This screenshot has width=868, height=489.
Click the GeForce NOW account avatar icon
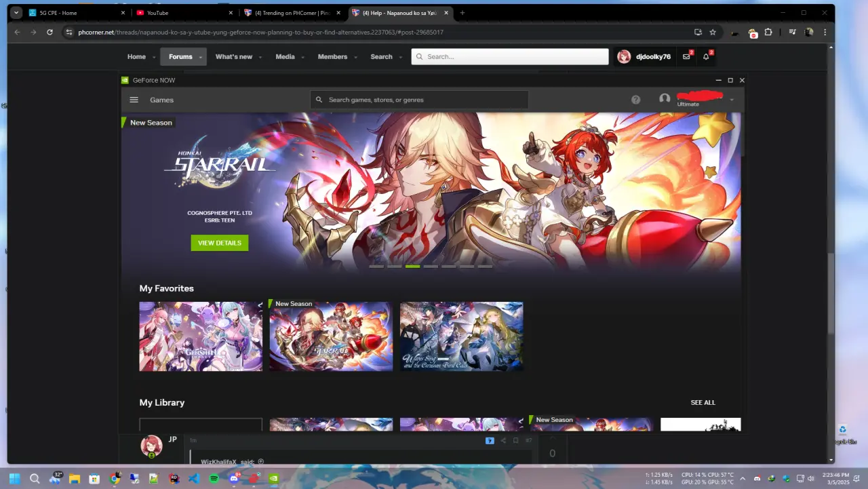coord(665,99)
